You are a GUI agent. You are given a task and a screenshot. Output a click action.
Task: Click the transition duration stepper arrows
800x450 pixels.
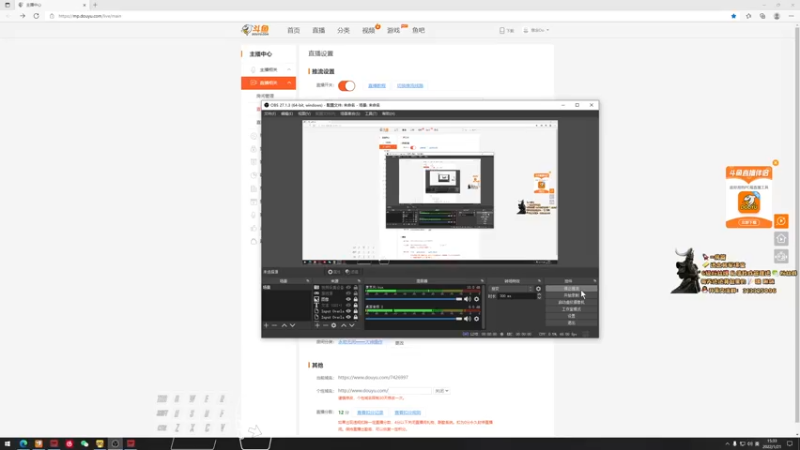(x=539, y=296)
